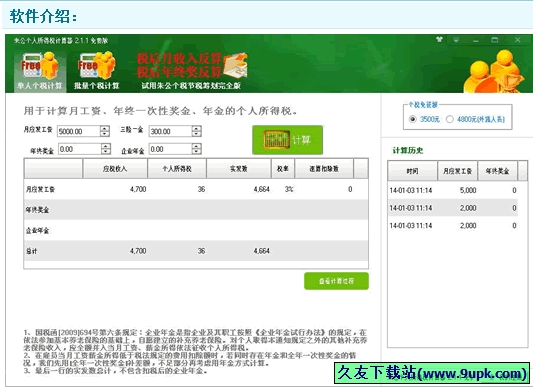Click the 实发数 column header
This screenshot has height=387, width=533.
pos(239,168)
